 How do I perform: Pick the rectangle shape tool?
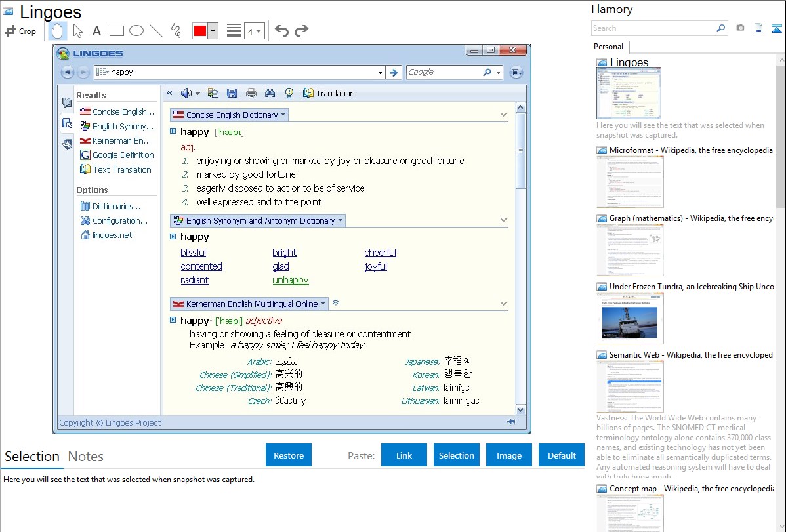[x=117, y=31]
